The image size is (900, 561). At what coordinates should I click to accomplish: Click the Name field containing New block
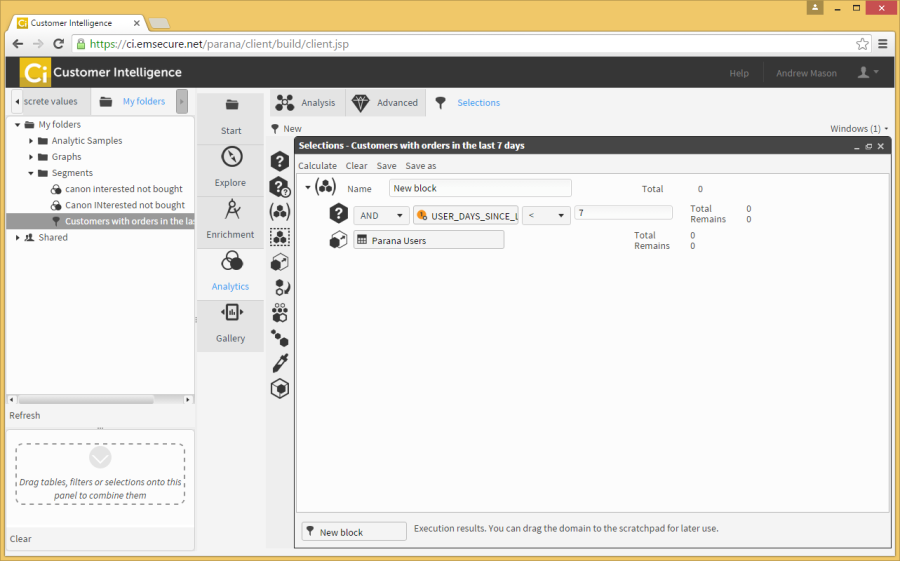click(x=480, y=188)
